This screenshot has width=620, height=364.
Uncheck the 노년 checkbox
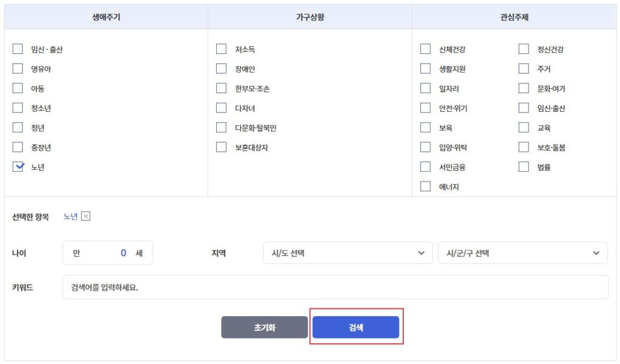coord(18,167)
